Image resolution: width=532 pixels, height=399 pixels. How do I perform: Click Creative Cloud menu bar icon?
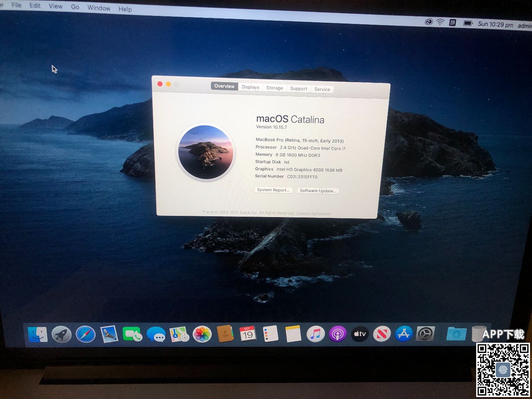point(429,22)
